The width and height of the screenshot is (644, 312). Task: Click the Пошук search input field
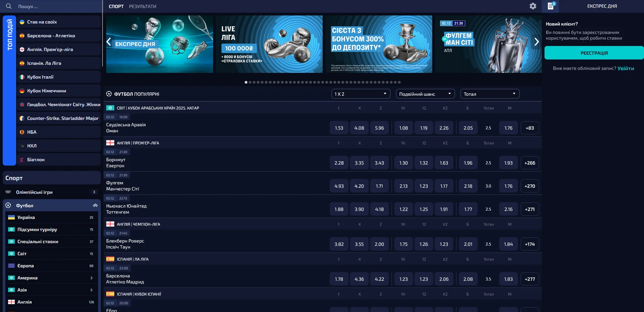57,6
